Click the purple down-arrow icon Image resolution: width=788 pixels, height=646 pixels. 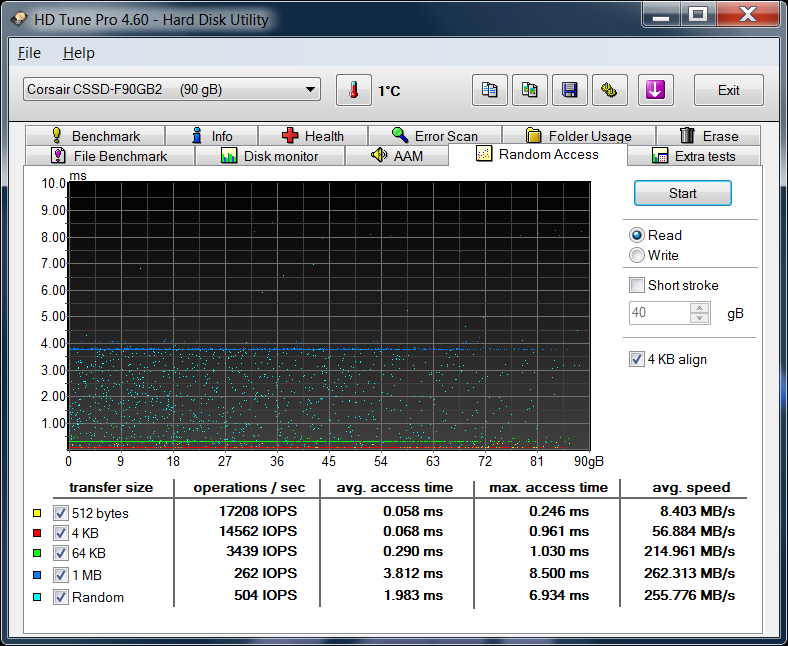tap(655, 91)
